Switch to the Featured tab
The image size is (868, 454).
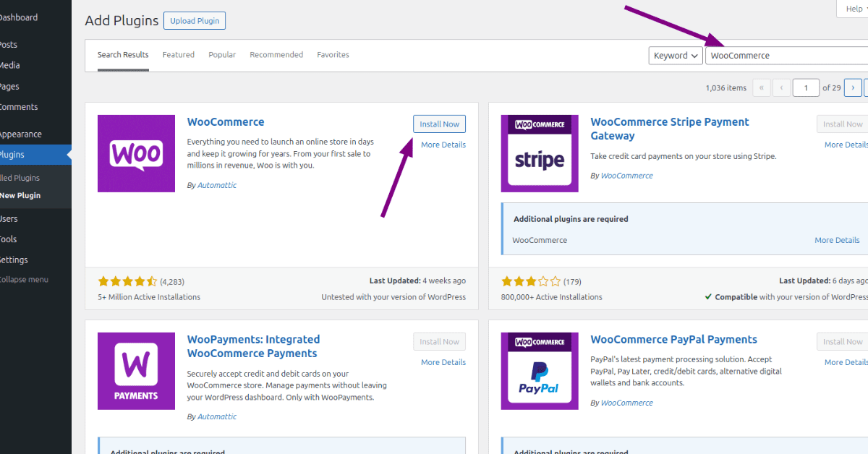tap(178, 55)
